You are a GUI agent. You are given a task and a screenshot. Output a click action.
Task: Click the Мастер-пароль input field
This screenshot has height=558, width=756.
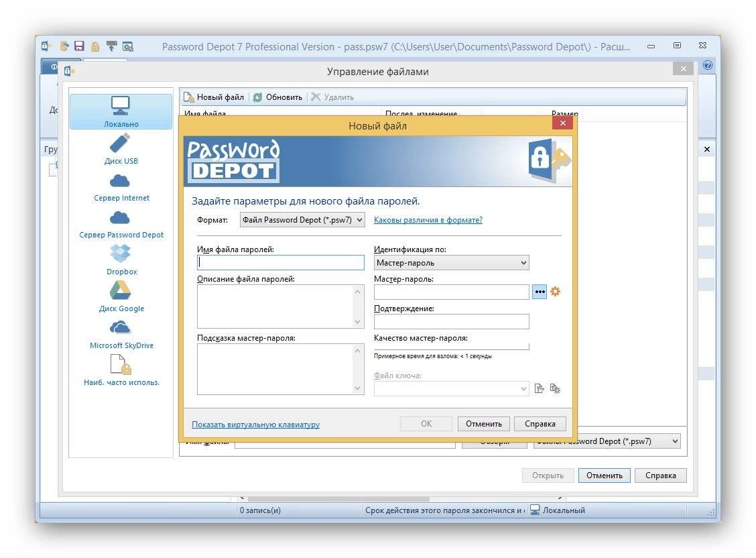coord(451,292)
